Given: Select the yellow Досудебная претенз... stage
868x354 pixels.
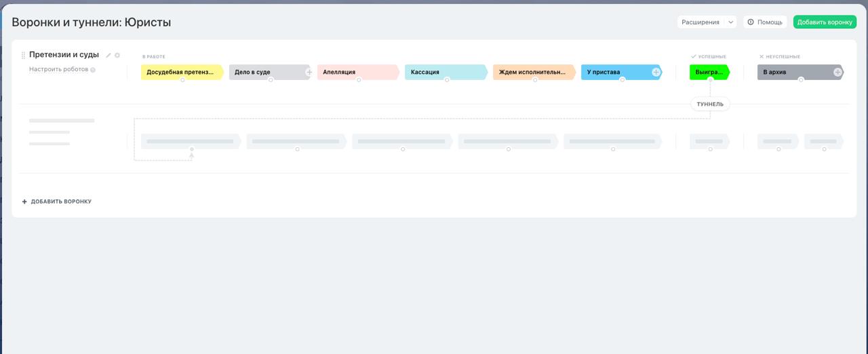Looking at the screenshot, I should click(x=180, y=72).
